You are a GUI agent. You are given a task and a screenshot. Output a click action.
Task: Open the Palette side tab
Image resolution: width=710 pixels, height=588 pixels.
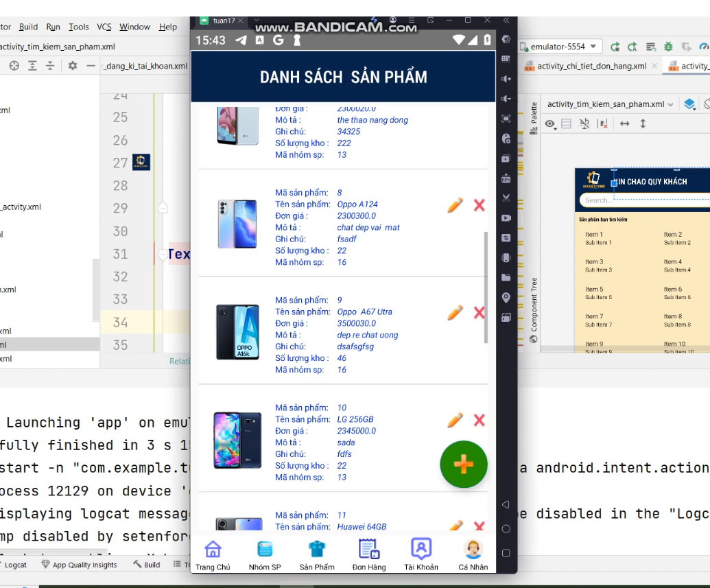pos(534,118)
